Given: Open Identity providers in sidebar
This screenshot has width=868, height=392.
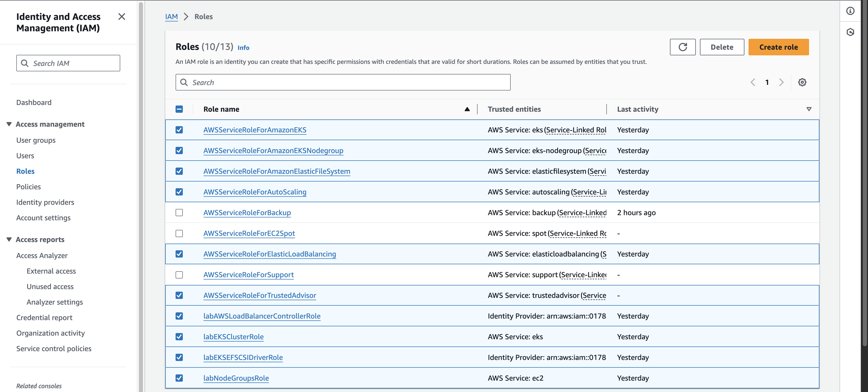Looking at the screenshot, I should 45,202.
